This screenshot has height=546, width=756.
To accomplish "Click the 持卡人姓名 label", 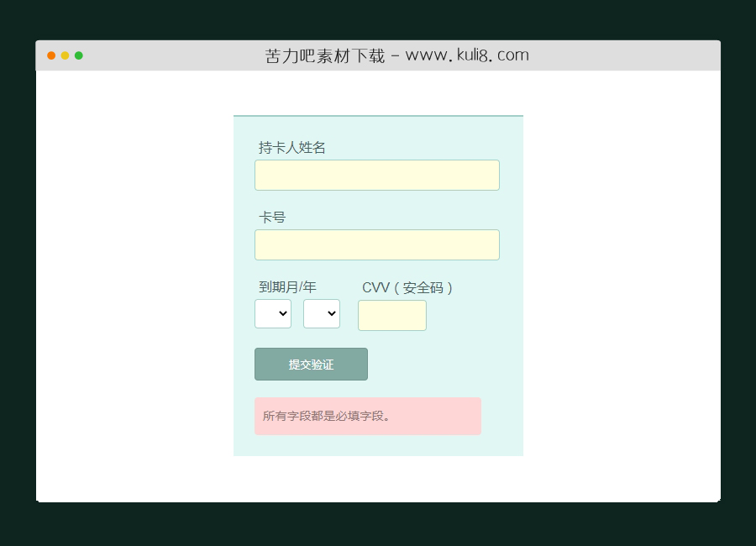I will [x=292, y=148].
